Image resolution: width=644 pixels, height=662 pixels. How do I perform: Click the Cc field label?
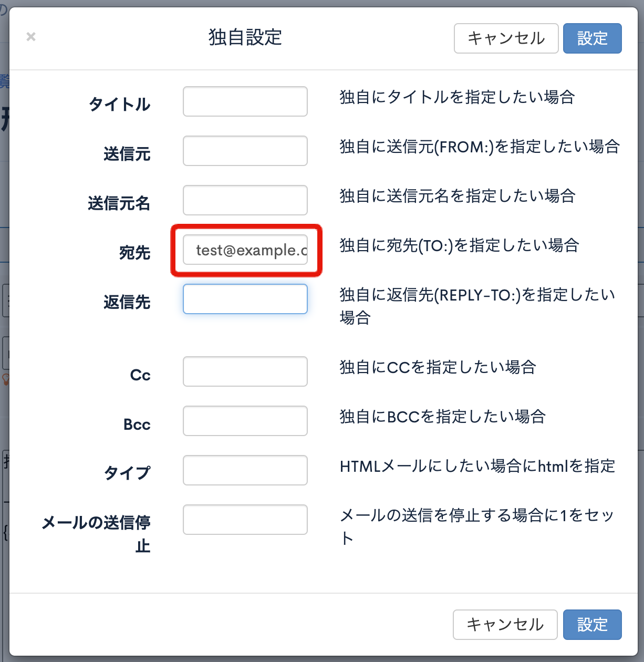click(x=140, y=375)
